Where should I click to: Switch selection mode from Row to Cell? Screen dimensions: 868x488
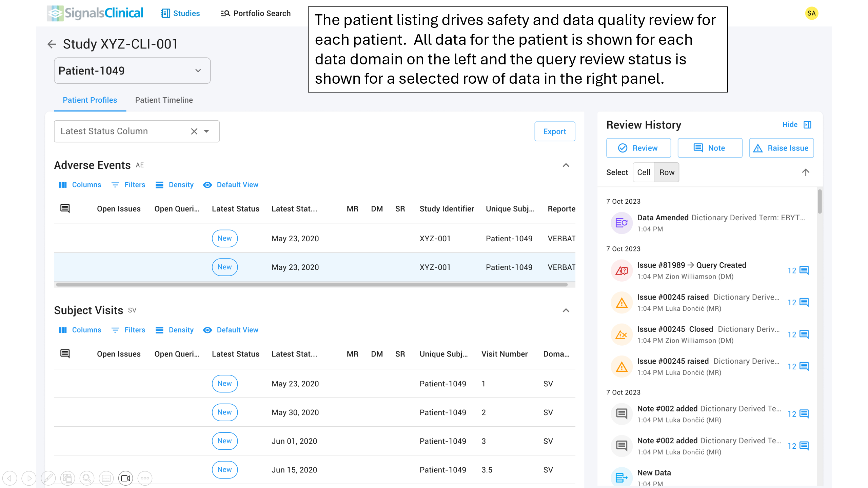coord(644,172)
